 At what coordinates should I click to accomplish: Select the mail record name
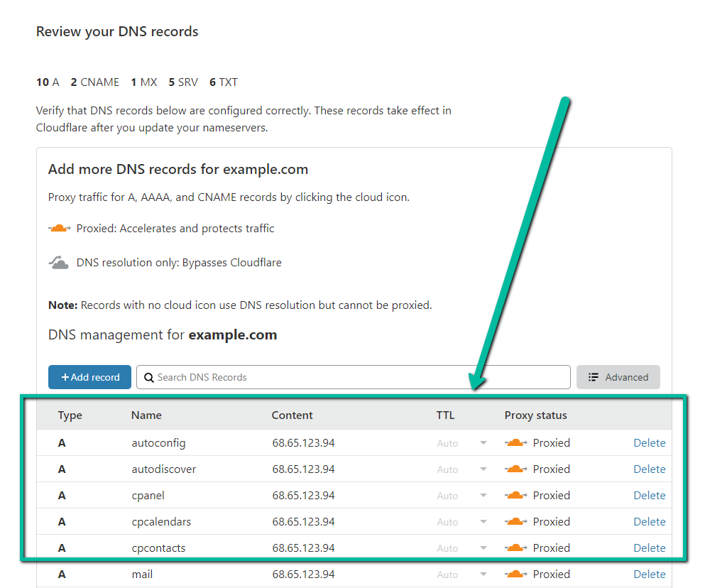coord(142,574)
